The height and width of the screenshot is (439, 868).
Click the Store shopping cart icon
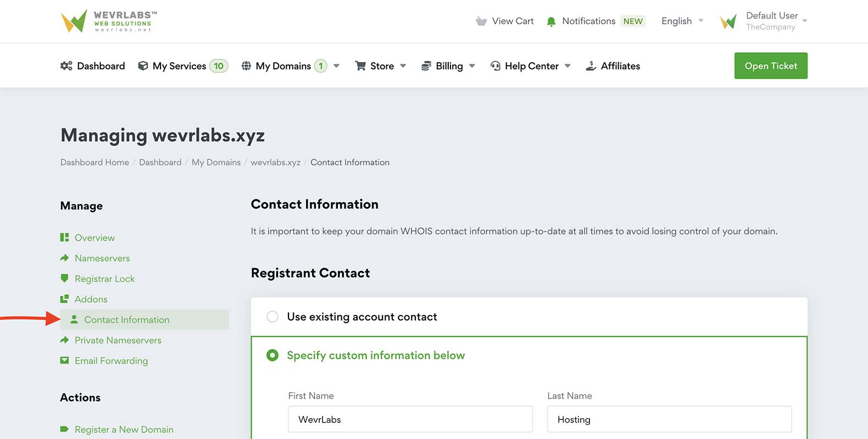click(360, 66)
